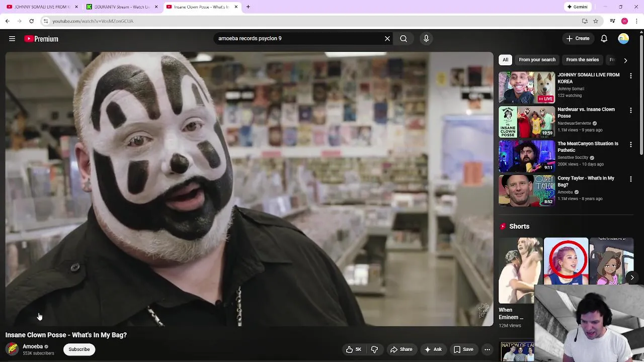Switch to JOHNNY SOMALI LIVE tab
Viewport: 644px width, 362px height.
(x=43, y=7)
